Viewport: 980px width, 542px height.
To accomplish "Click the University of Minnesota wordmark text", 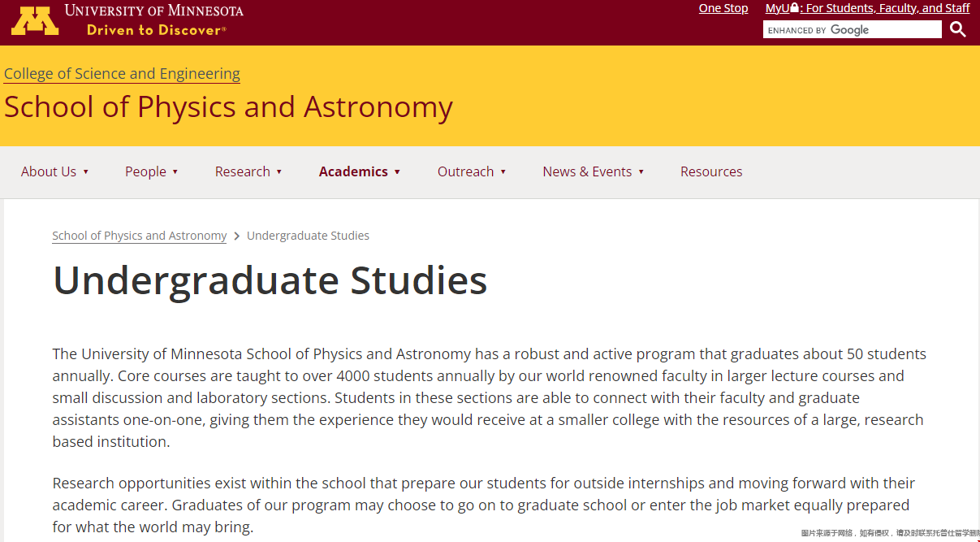I will 154,11.
